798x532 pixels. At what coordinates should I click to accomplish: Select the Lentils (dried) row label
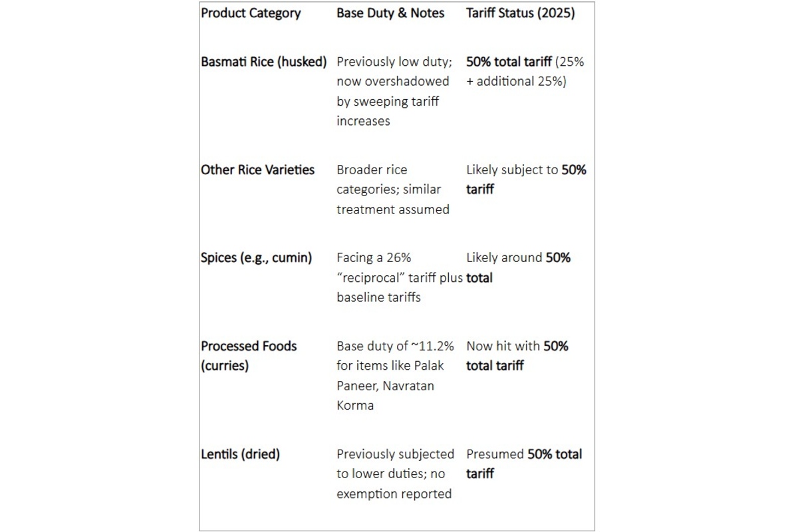tap(240, 454)
